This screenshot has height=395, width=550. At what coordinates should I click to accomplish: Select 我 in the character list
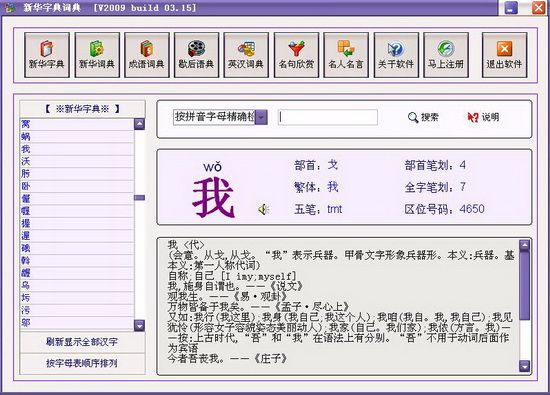click(x=77, y=149)
